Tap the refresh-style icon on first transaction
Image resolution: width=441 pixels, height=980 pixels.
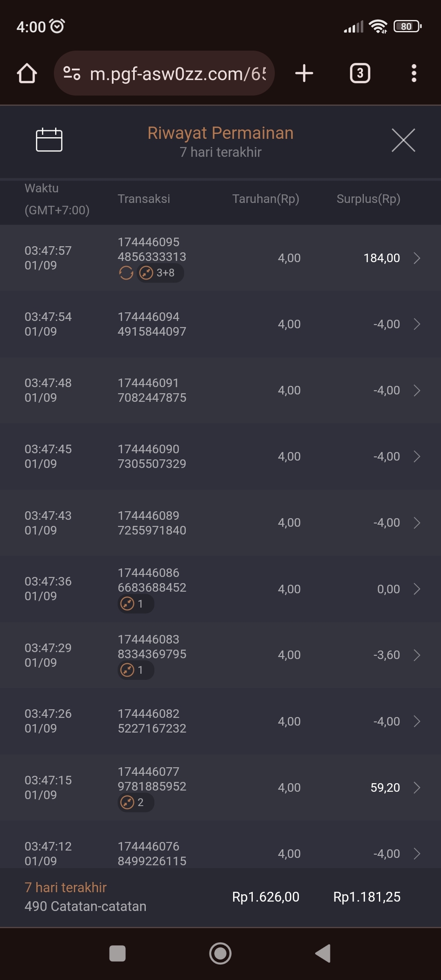point(126,273)
